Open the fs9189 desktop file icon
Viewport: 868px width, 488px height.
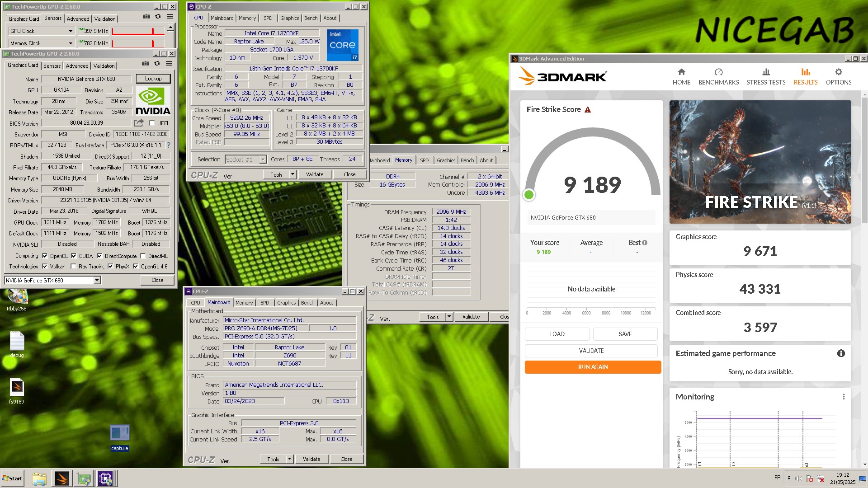[x=17, y=391]
